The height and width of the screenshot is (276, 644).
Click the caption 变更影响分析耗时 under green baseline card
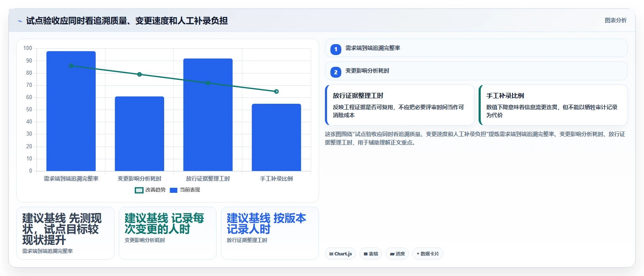point(145,240)
